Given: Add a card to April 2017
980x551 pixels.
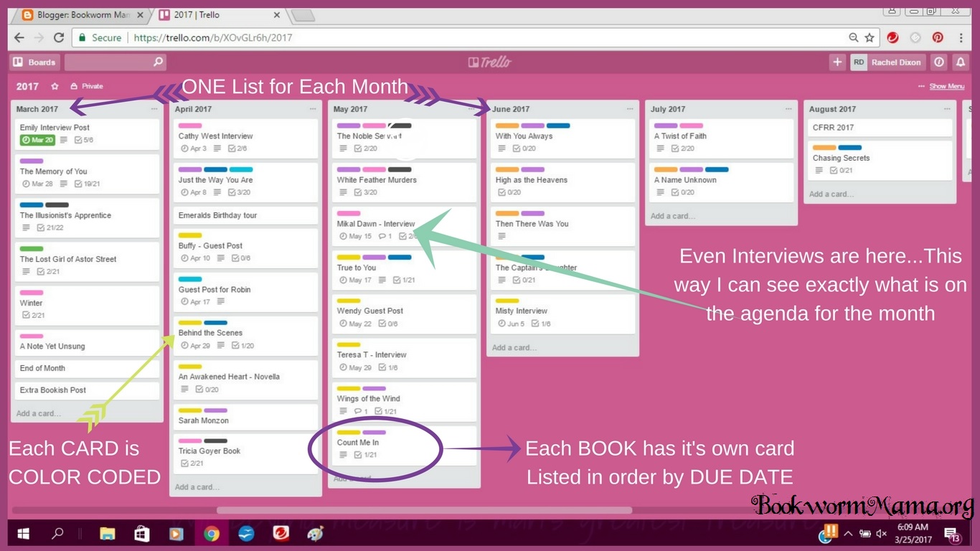Looking at the screenshot, I should click(x=197, y=486).
